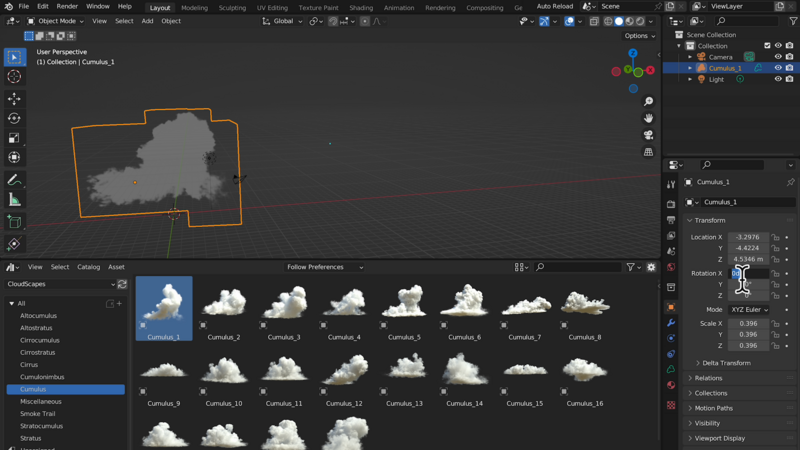Disable Camera in renders
800x450 pixels.
[x=789, y=57]
